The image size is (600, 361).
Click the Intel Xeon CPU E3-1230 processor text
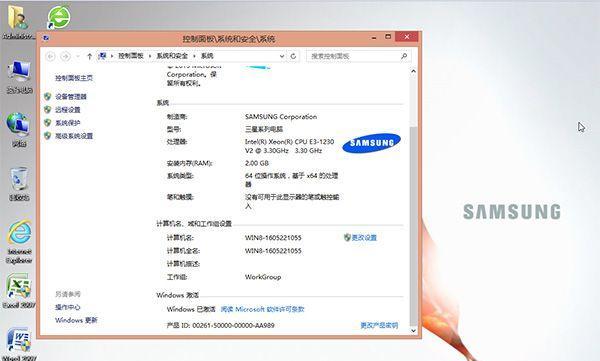coord(289,146)
